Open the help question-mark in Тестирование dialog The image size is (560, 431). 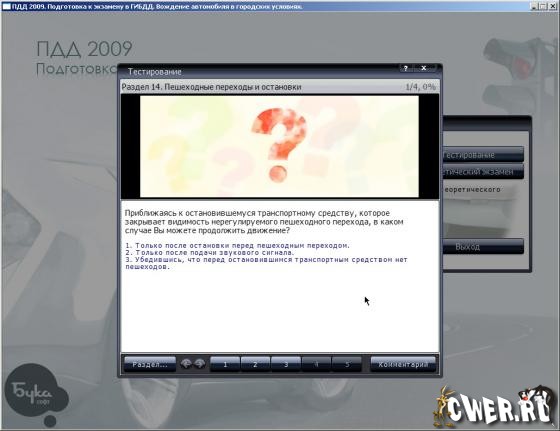[405, 68]
